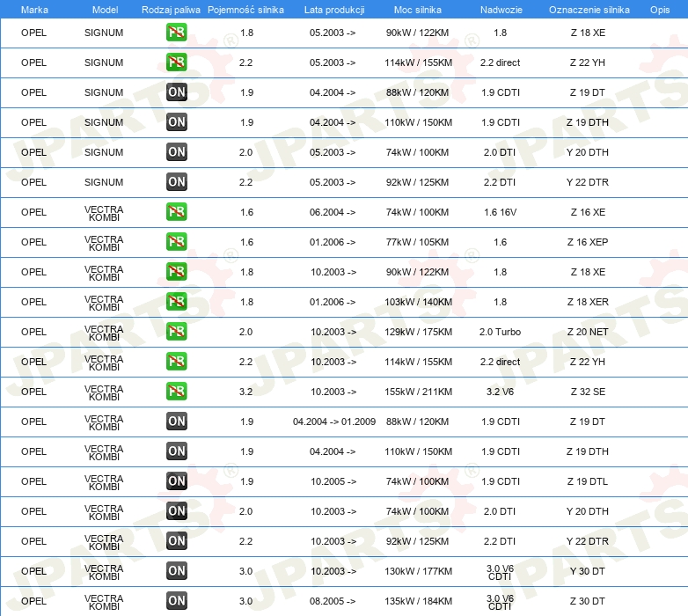This screenshot has height=616, width=688.
Task: Click OPEL brand in Z 20 NET row
Action: click(33, 332)
